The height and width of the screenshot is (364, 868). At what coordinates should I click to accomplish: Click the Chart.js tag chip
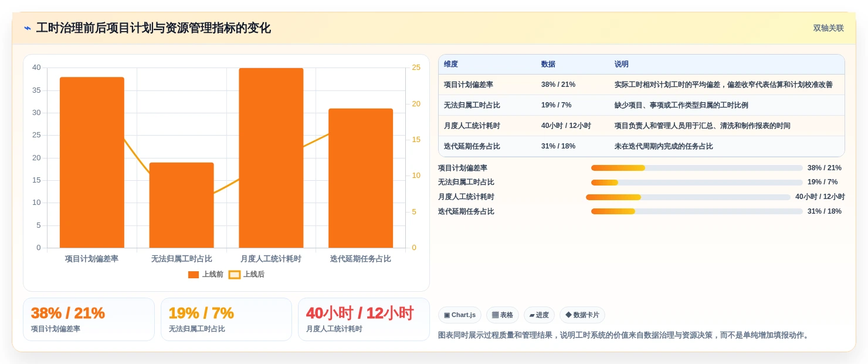tap(460, 315)
